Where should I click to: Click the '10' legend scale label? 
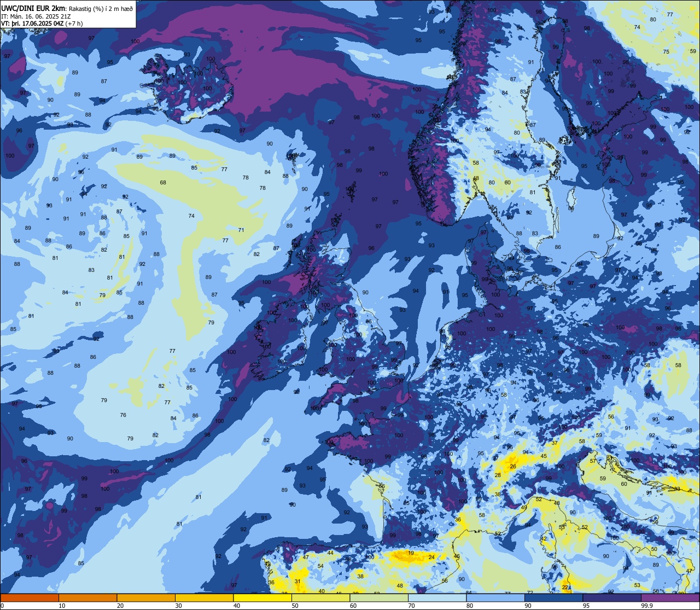62,606
